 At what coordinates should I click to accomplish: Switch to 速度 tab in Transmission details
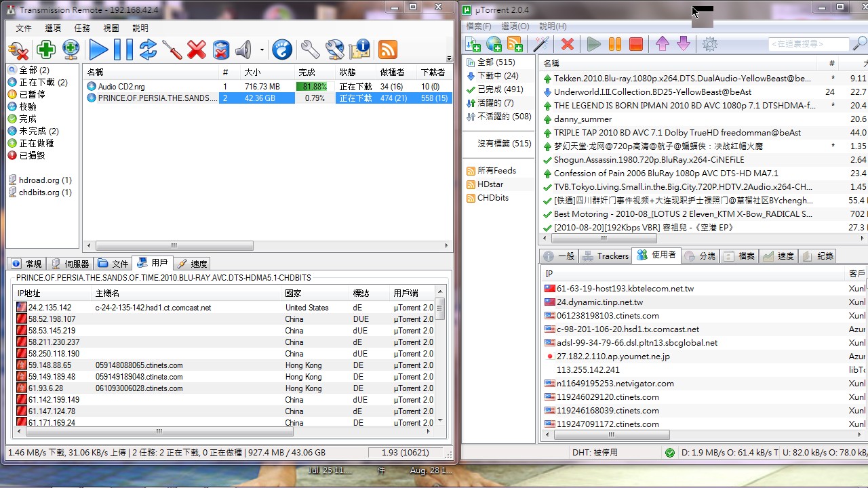pyautogui.click(x=192, y=264)
